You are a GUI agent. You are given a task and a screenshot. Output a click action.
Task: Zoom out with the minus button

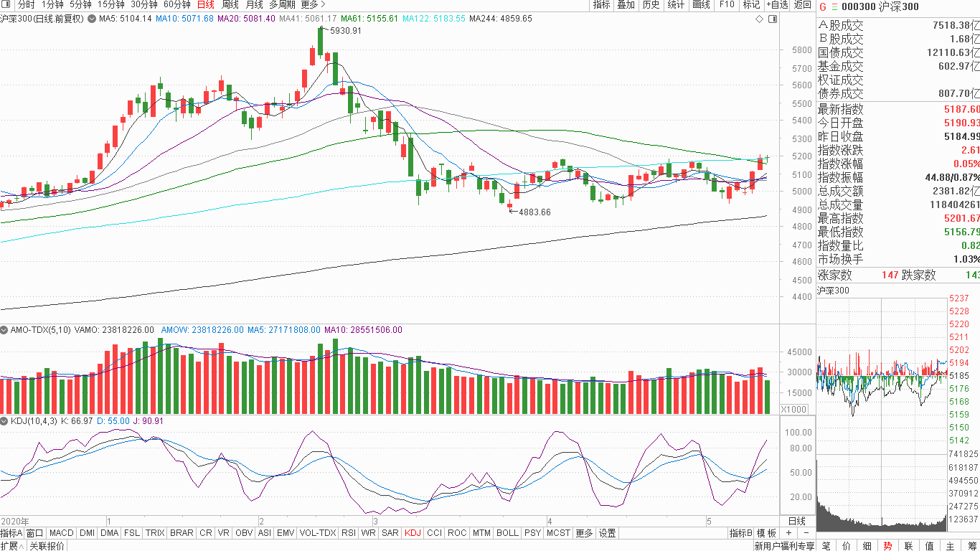[x=806, y=533]
